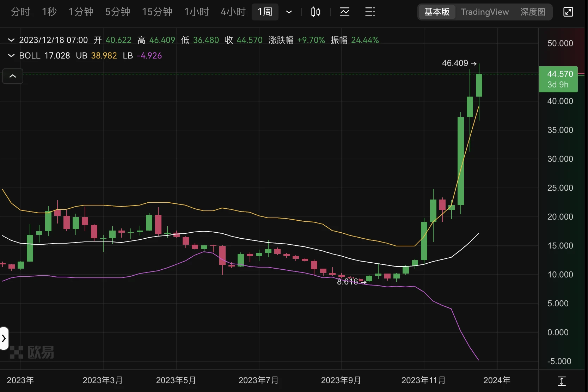The width and height of the screenshot is (588, 392).
Task: Open the line chart style icon
Action: pyautogui.click(x=344, y=12)
